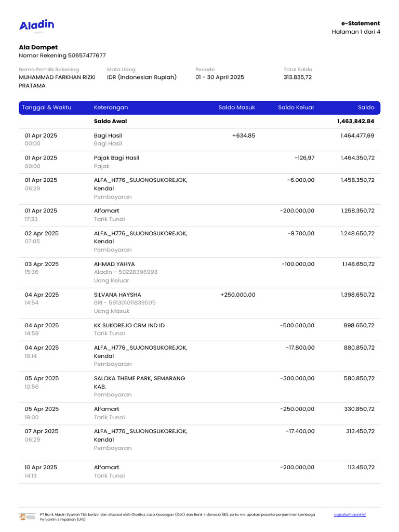Select the Saldo Awal row
The image size is (399, 532).
(x=111, y=122)
